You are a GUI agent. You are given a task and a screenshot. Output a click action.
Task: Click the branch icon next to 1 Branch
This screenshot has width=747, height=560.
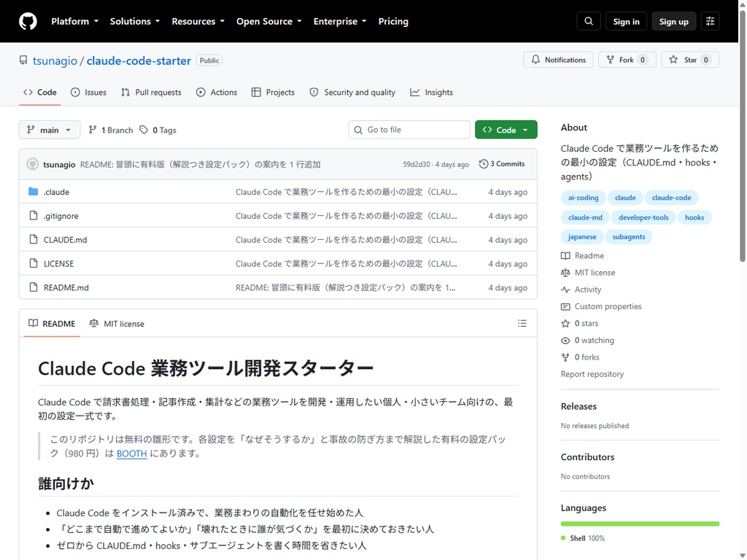(x=93, y=130)
